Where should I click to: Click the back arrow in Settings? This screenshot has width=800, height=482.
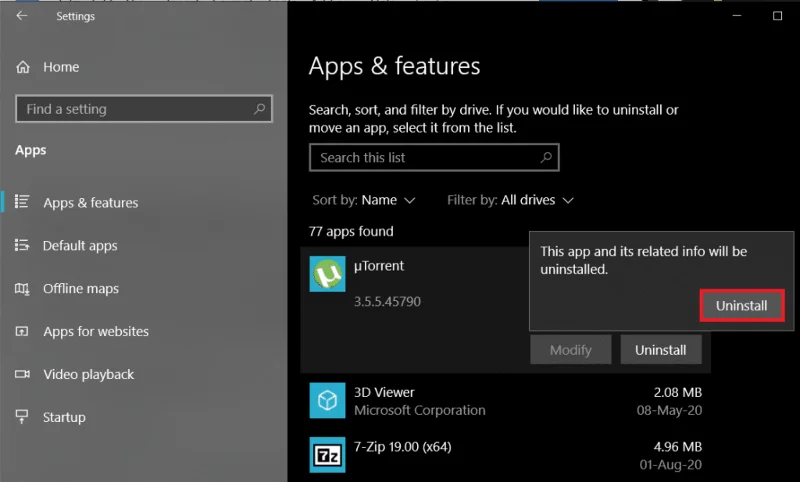(21, 16)
